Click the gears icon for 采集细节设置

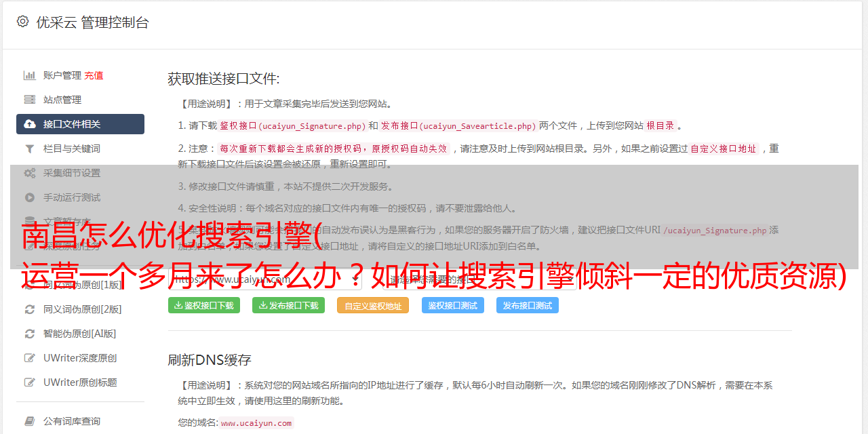[30, 173]
